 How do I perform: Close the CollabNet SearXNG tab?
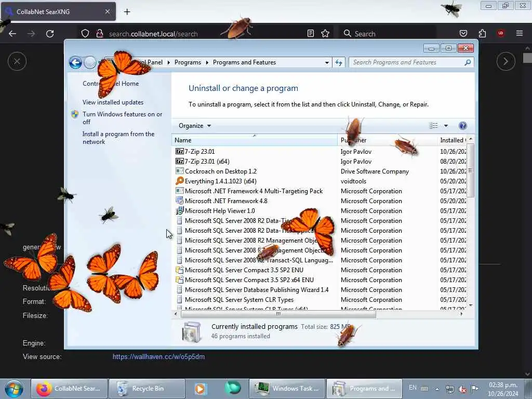(x=107, y=11)
